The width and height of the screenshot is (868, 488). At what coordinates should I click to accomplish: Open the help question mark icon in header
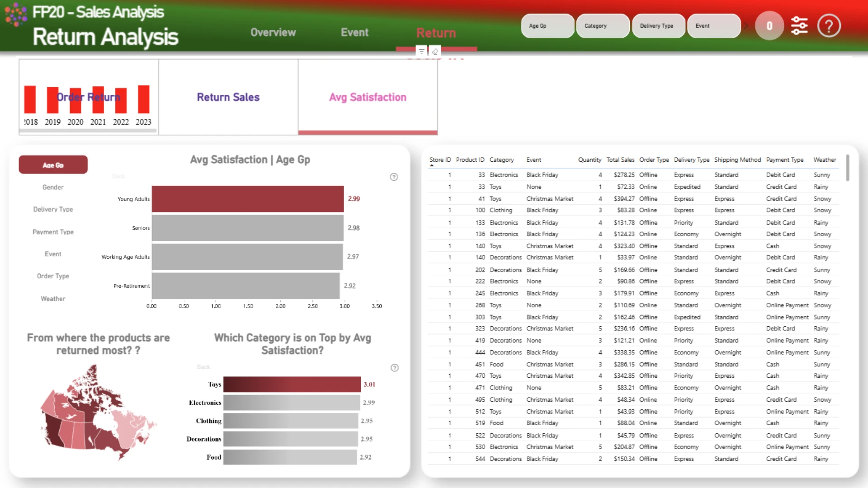tap(829, 26)
